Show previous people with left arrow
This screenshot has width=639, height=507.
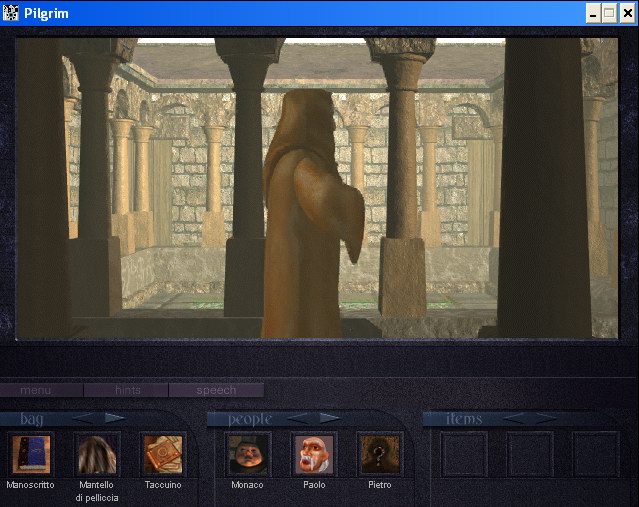[x=298, y=418]
